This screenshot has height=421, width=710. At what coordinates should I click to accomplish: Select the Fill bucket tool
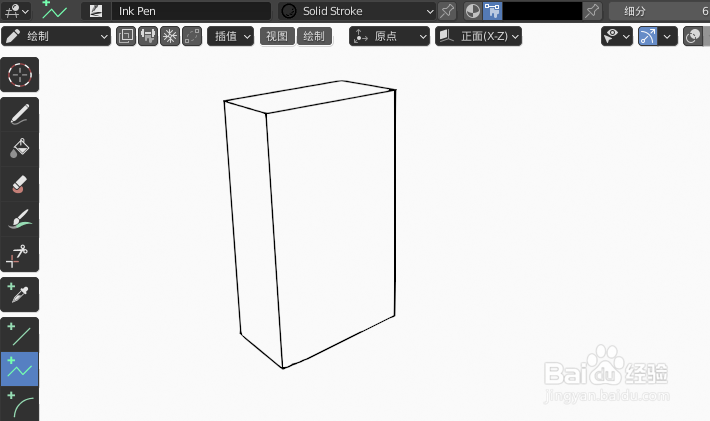tap(19, 149)
